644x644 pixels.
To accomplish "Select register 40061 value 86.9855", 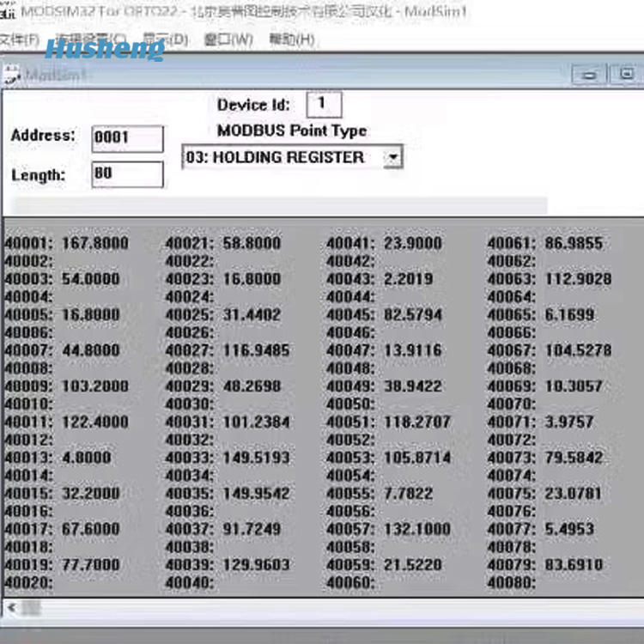I will click(574, 243).
